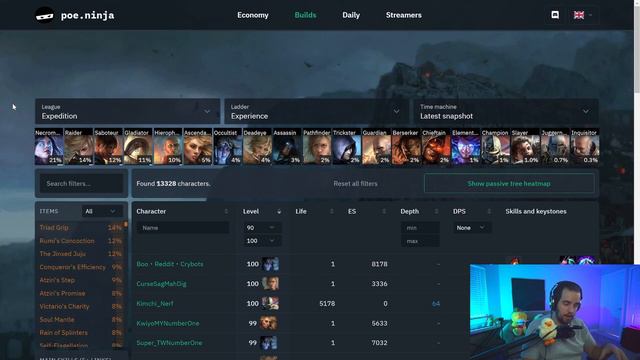Screen dimensions: 640x360
Task: Filter by Chieftain class portrait
Action: coord(436,147)
